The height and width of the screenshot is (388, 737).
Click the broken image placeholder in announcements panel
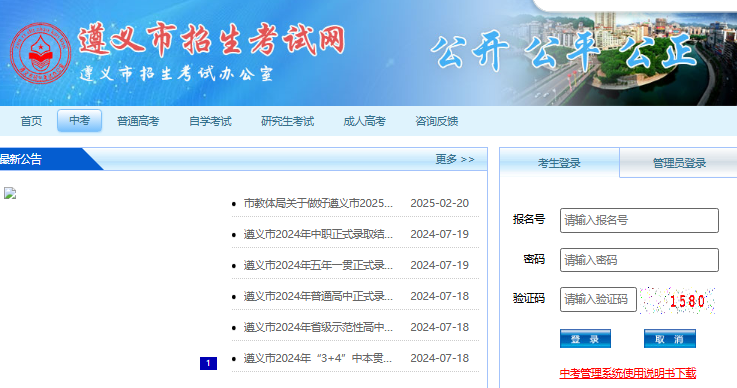(10, 193)
